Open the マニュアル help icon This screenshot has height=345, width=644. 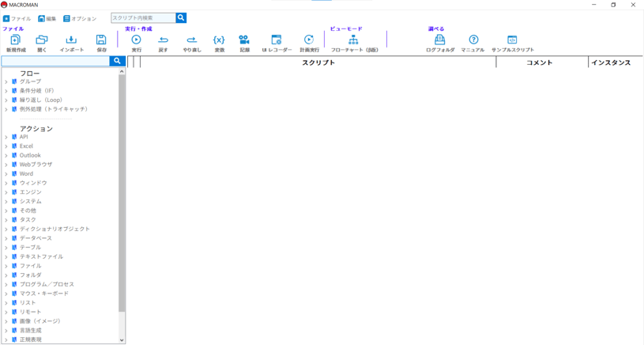(x=473, y=40)
